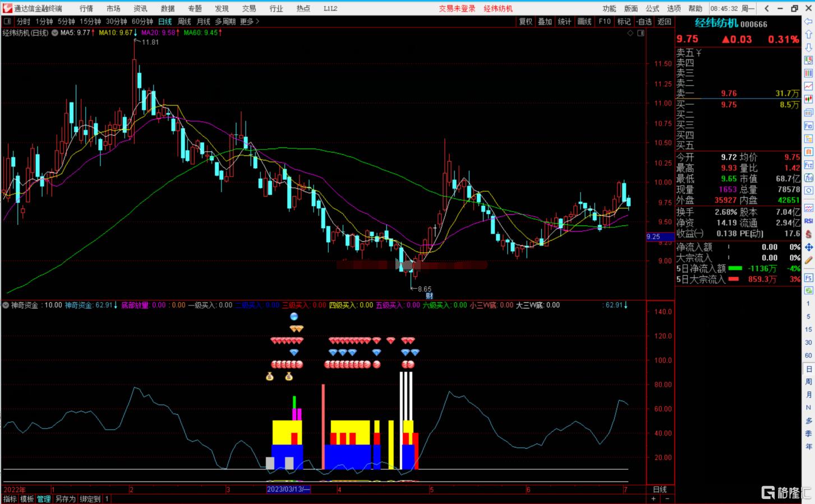
Task: Switch to the 60分钟 period tab
Action: [x=142, y=21]
